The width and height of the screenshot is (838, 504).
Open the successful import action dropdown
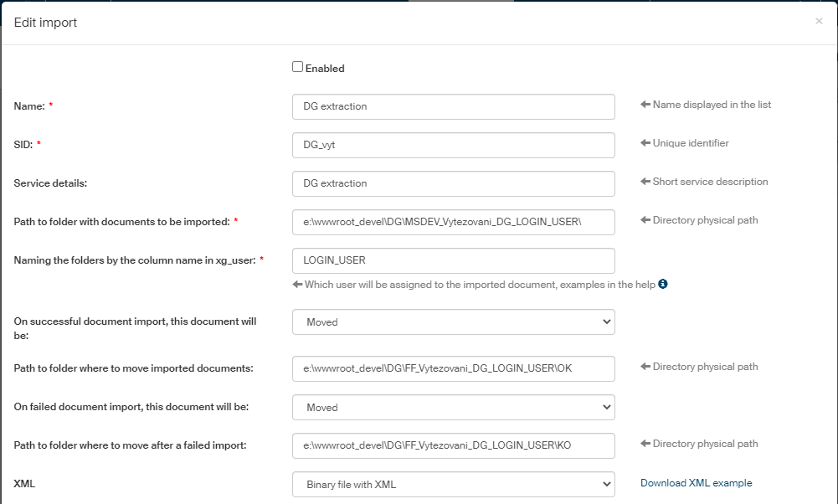pyautogui.click(x=453, y=321)
